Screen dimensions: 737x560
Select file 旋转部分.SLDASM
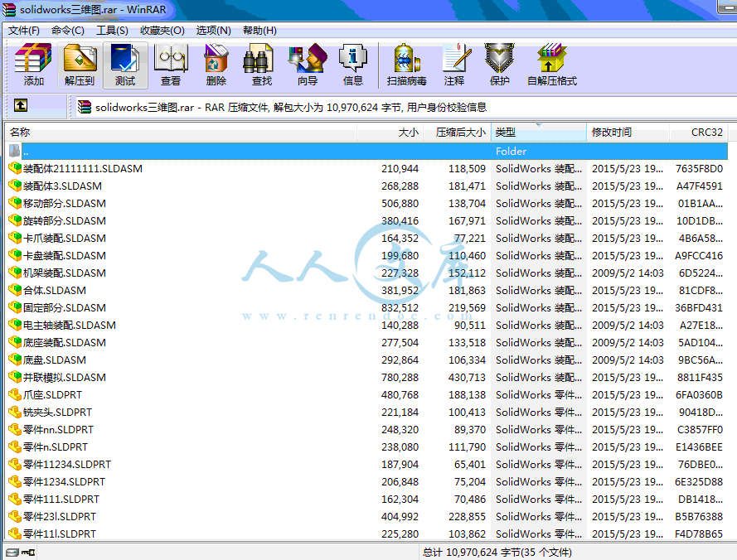point(65,221)
